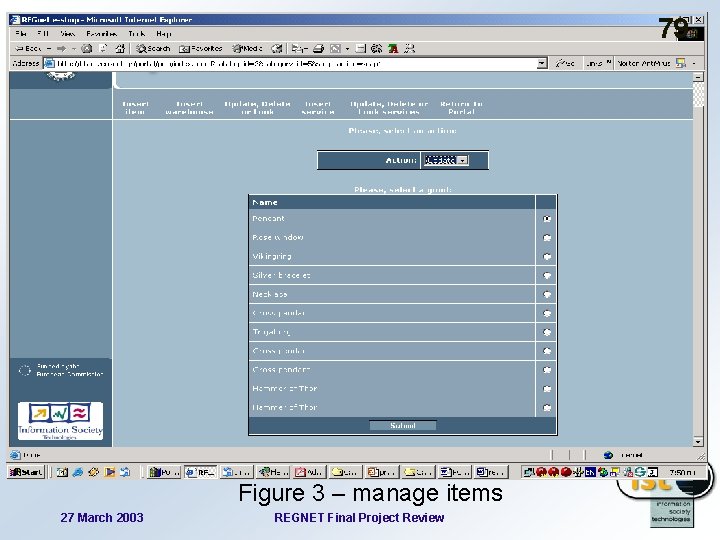Expand the address bar dropdown arrow
720x540 pixels.
tap(542, 63)
